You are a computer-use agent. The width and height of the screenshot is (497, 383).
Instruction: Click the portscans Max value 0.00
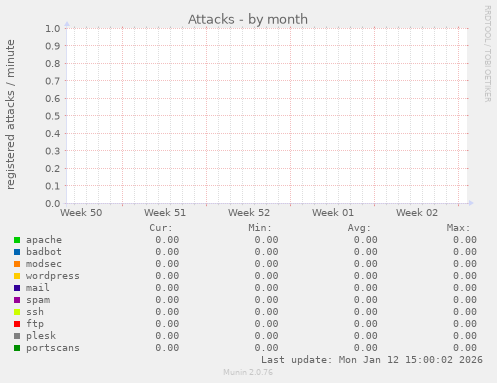click(x=465, y=348)
